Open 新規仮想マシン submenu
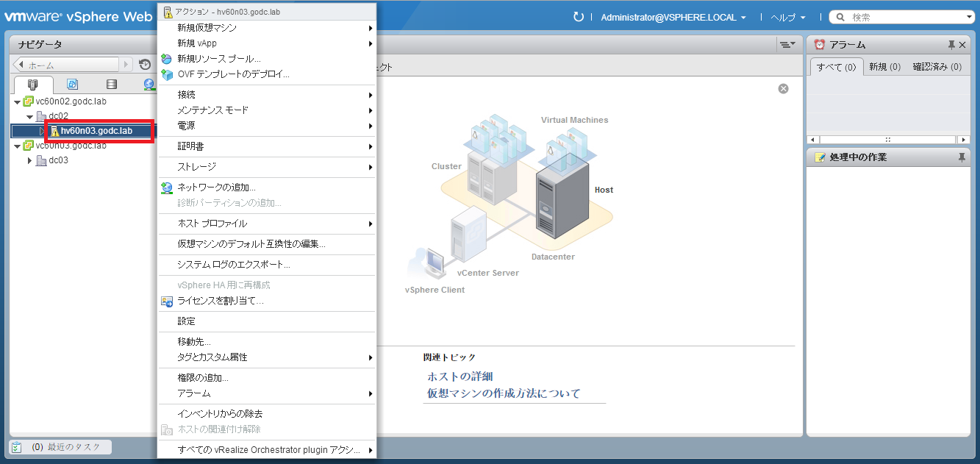This screenshot has width=980, height=464. click(x=267, y=28)
